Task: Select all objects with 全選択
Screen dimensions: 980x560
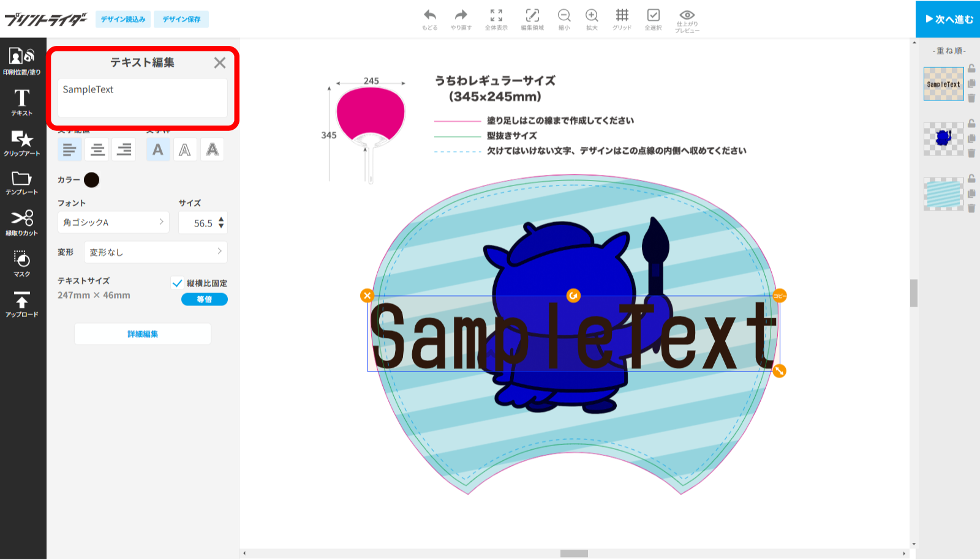Action: click(x=653, y=19)
